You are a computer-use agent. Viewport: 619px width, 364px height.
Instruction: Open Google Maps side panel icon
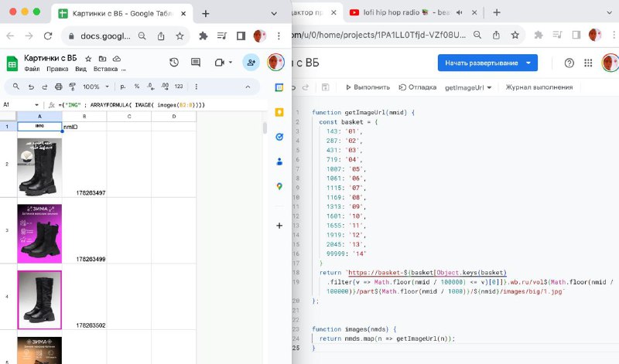(x=279, y=186)
